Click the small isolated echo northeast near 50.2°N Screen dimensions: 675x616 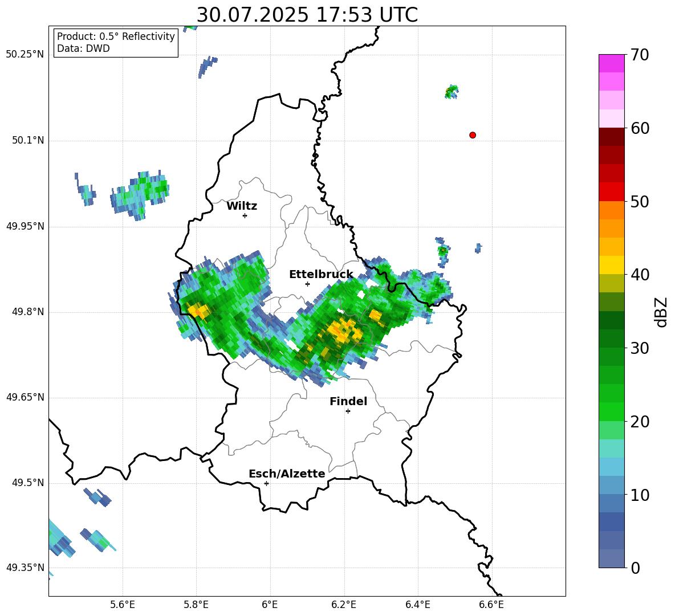(x=452, y=92)
